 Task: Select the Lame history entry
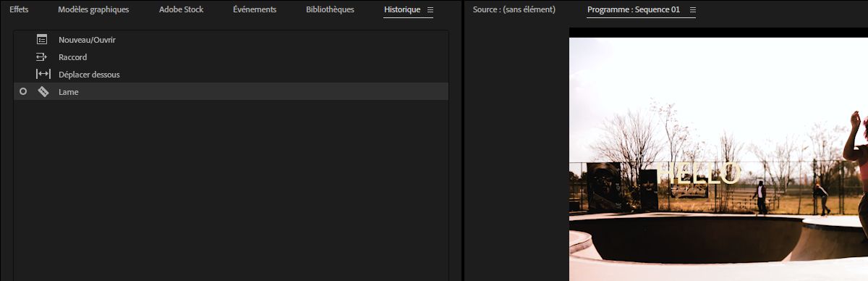click(231, 92)
